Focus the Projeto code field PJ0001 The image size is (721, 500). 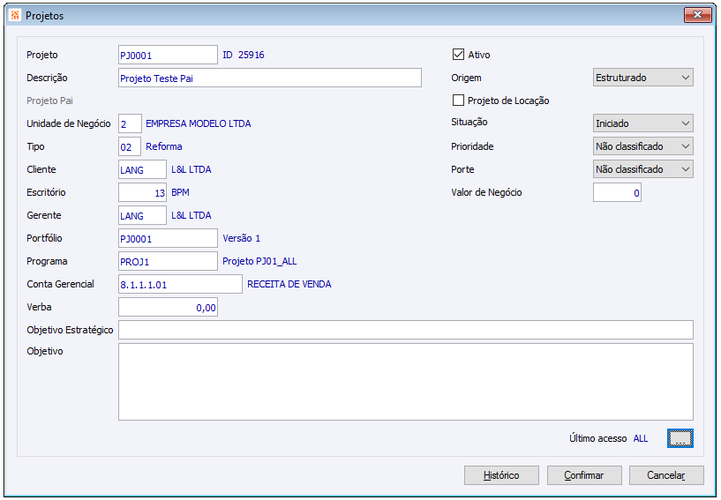pos(168,55)
